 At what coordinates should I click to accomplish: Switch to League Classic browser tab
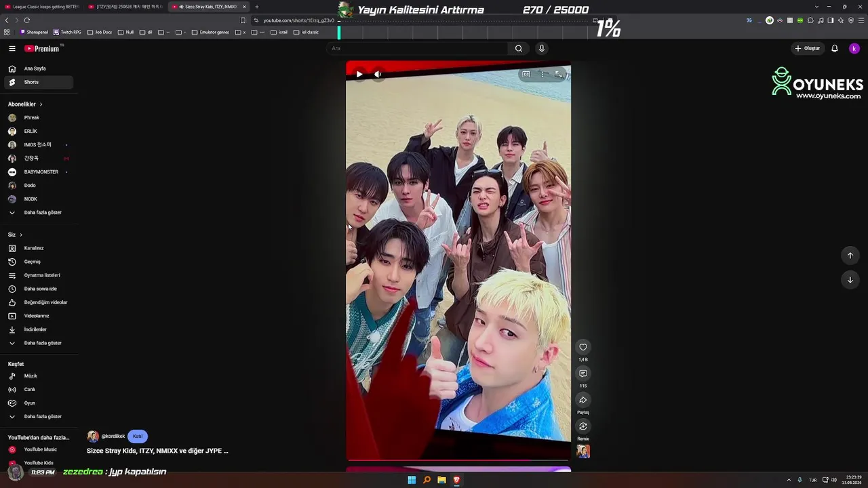(x=42, y=7)
